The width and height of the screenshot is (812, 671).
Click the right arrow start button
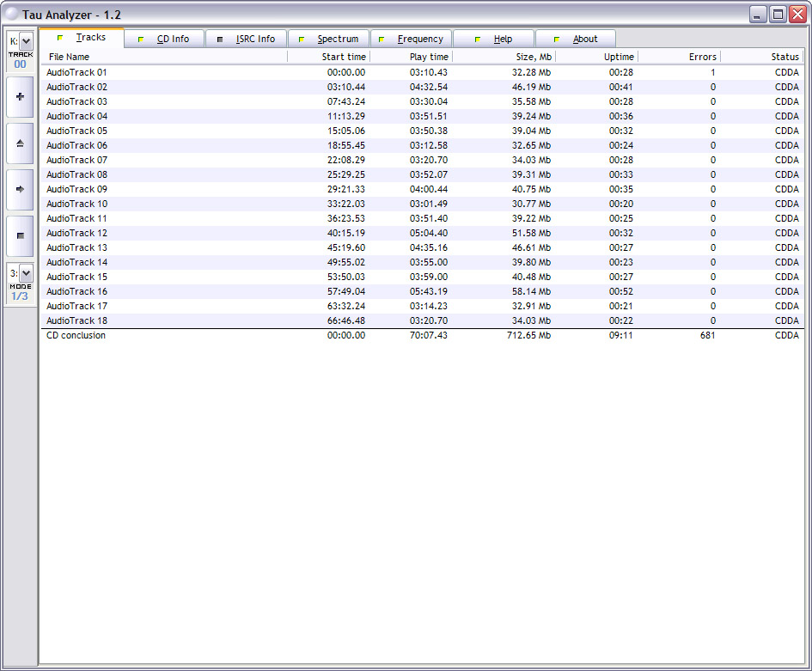point(20,189)
